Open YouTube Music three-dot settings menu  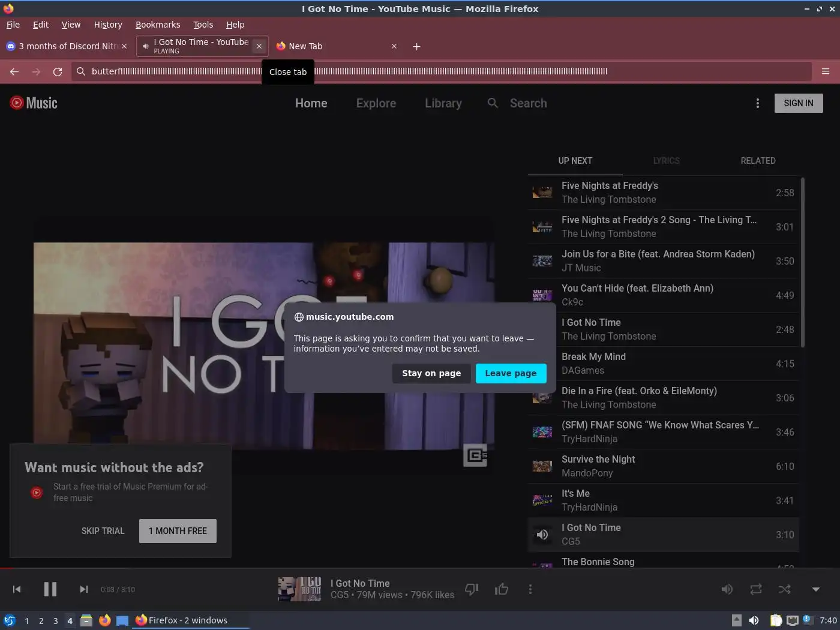click(x=758, y=103)
